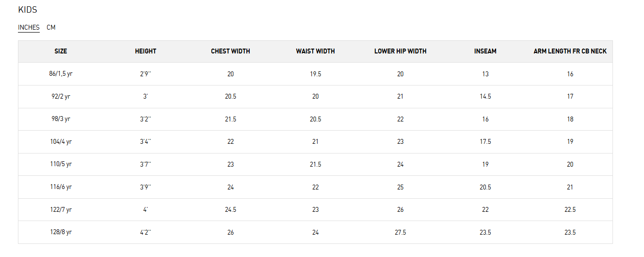Select the INCHES units tab

tap(29, 28)
